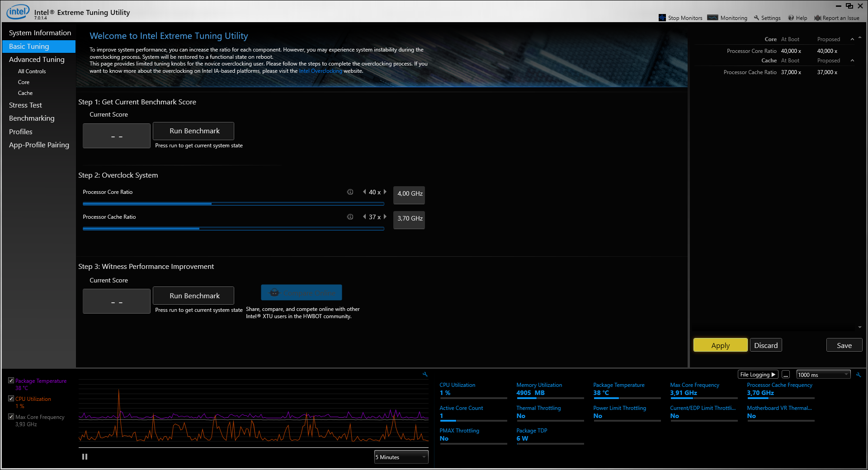The image size is (868, 470).
Task: Follow the Intel Overclocking link
Action: click(320, 71)
